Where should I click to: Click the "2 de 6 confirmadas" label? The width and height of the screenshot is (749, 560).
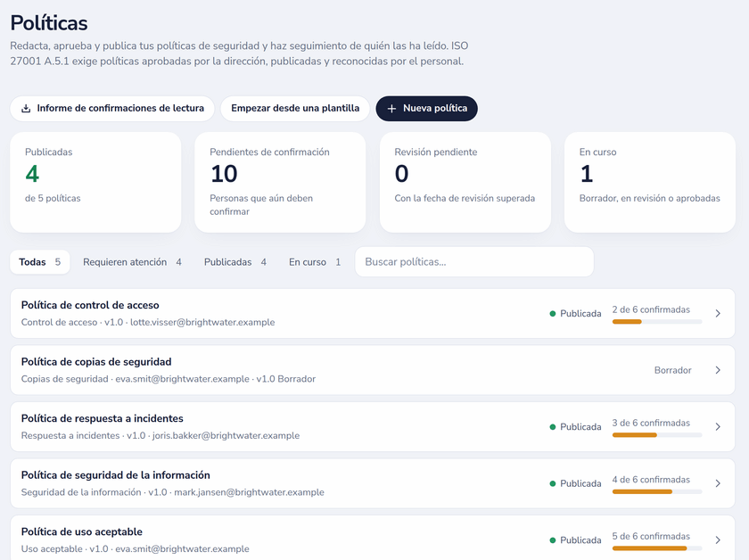651,309
